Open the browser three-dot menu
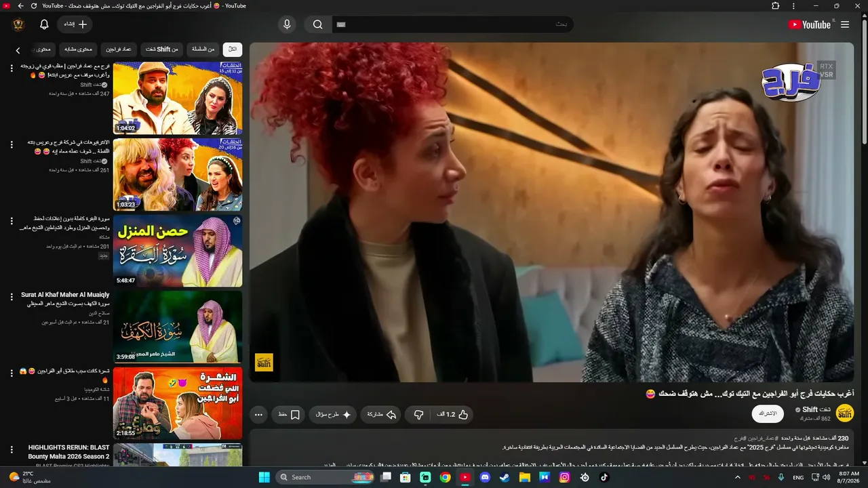Image resolution: width=868 pixels, height=488 pixels. (x=793, y=6)
